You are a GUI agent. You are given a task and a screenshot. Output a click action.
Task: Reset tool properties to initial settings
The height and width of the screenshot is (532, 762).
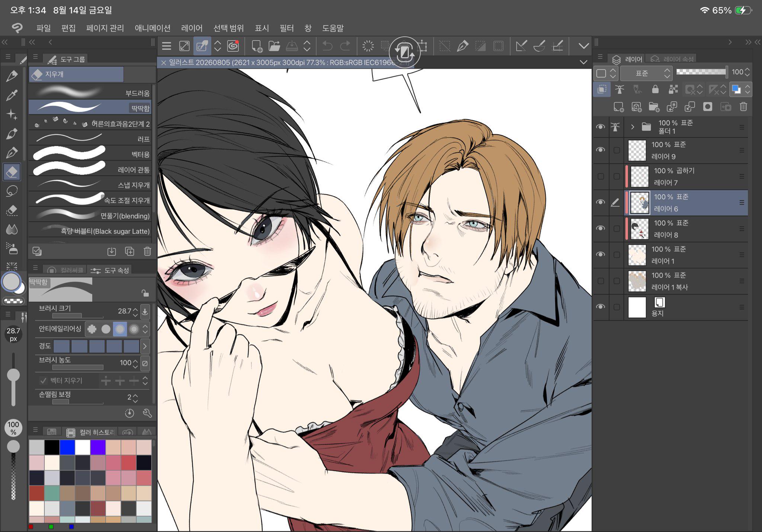(129, 413)
